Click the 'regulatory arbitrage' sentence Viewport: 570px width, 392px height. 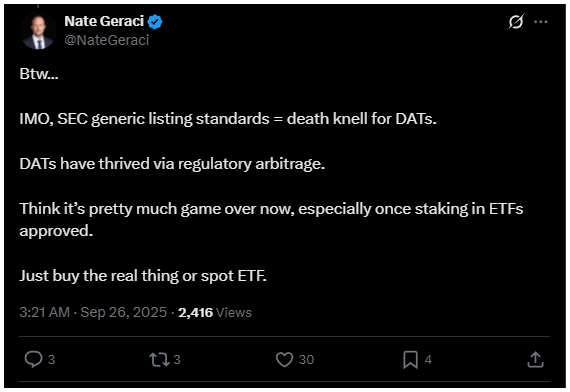pyautogui.click(x=172, y=164)
